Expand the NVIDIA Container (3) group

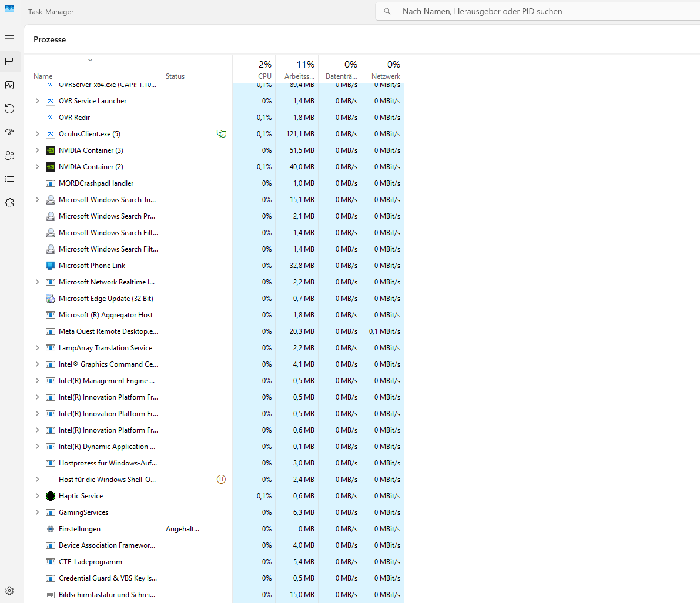[x=38, y=150]
